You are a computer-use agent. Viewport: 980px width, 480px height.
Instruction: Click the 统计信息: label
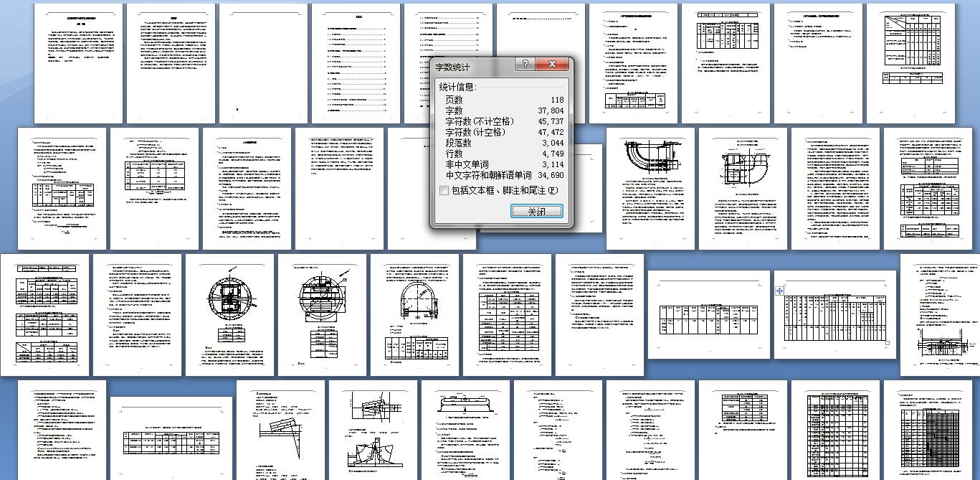457,87
